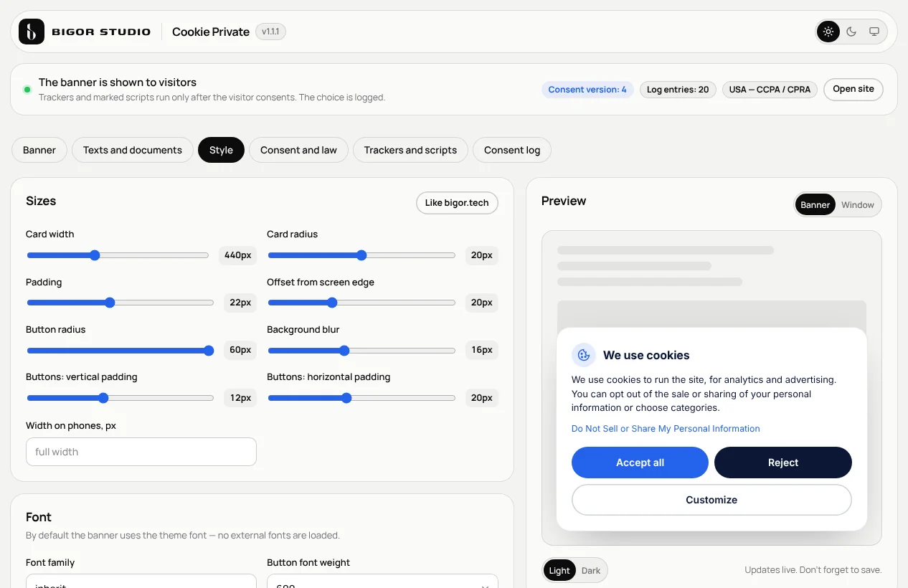Click the Card width slider handle
Image resolution: width=908 pixels, height=588 pixels.
(x=95, y=255)
